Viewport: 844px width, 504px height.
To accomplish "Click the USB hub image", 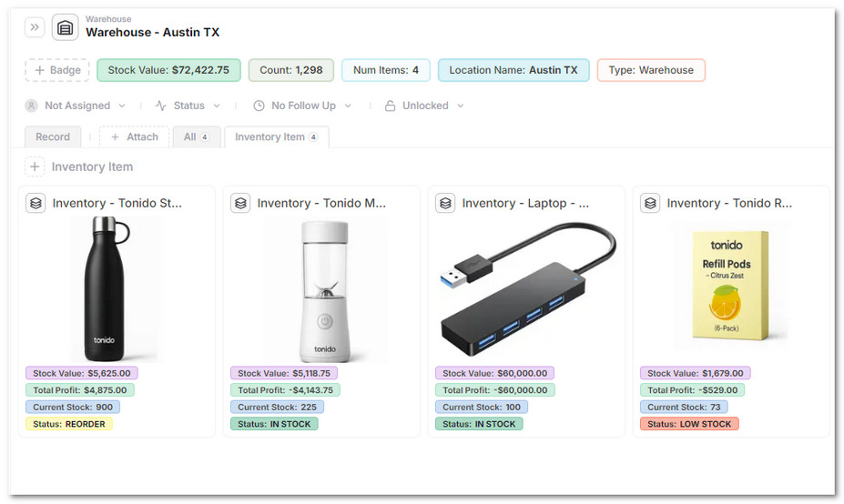I will pyautogui.click(x=527, y=289).
